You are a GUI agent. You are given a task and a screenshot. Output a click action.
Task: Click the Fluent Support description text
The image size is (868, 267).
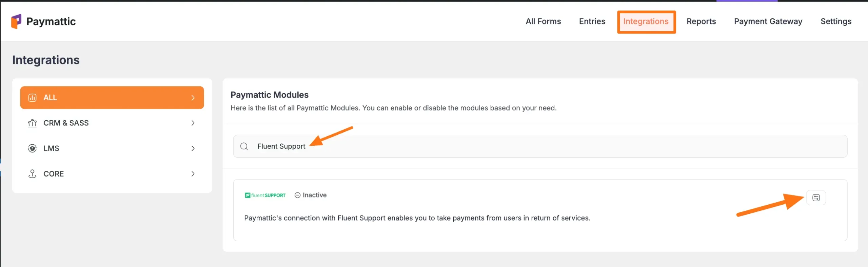417,218
